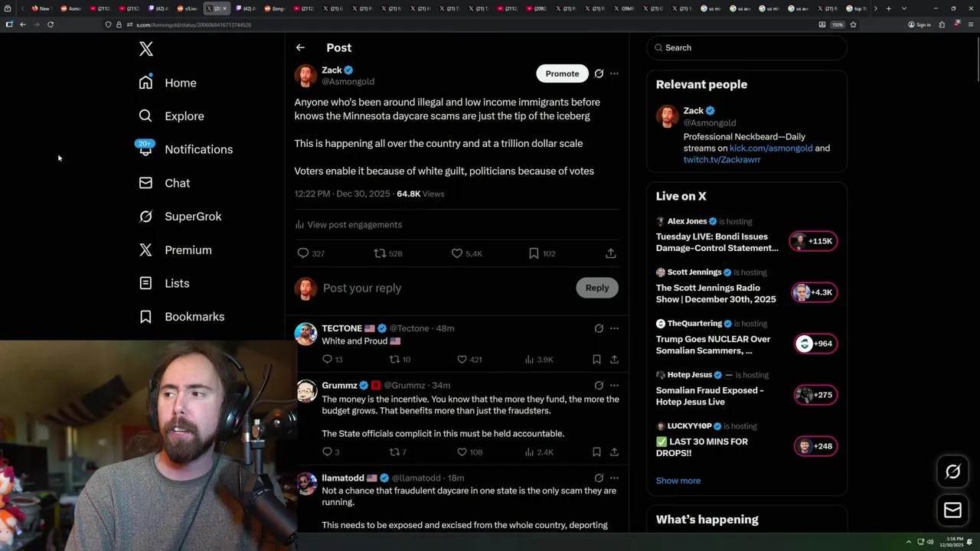This screenshot has width=980, height=551.
Task: Click Grok icon on TECTONE's reply
Action: tap(599, 328)
